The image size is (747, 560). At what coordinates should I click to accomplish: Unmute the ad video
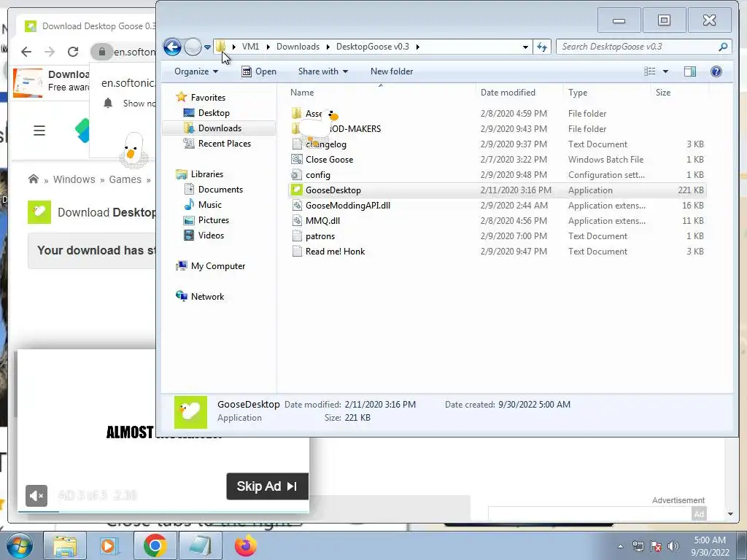click(36, 496)
